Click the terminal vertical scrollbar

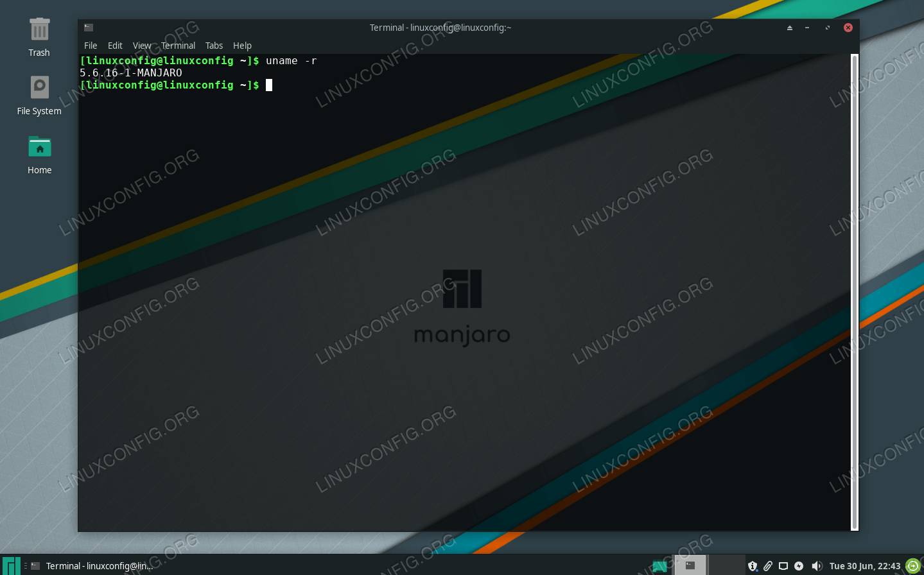tap(854, 292)
